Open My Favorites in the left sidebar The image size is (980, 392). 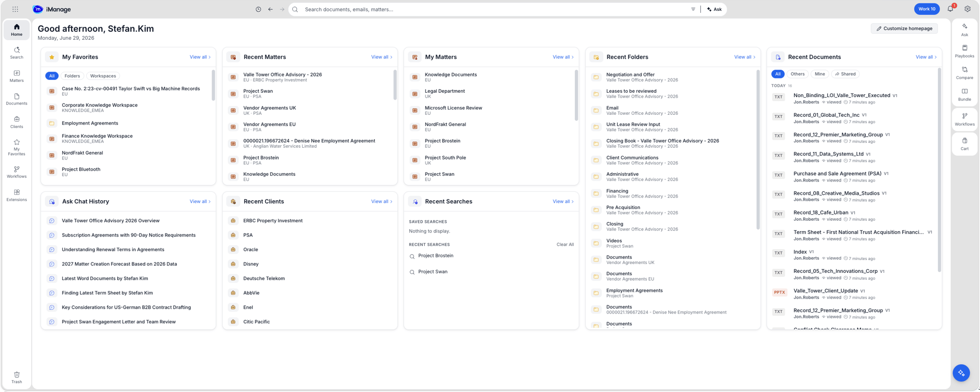coord(17,148)
